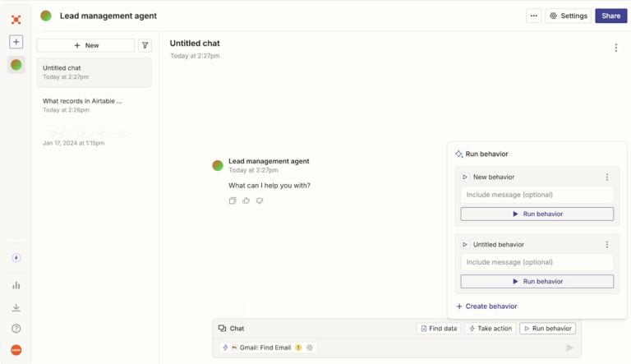Run the Untitled behavior

[537, 282]
